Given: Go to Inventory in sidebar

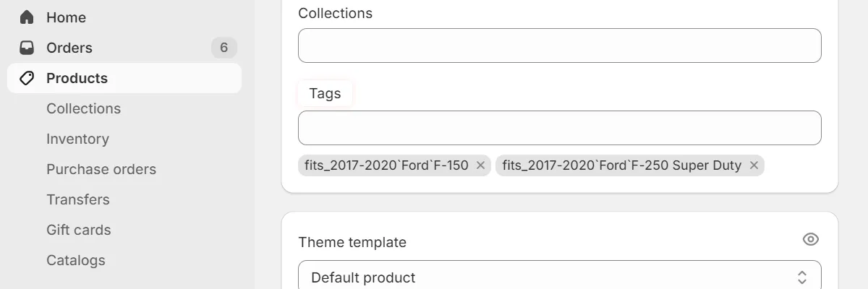Looking at the screenshot, I should (x=77, y=139).
